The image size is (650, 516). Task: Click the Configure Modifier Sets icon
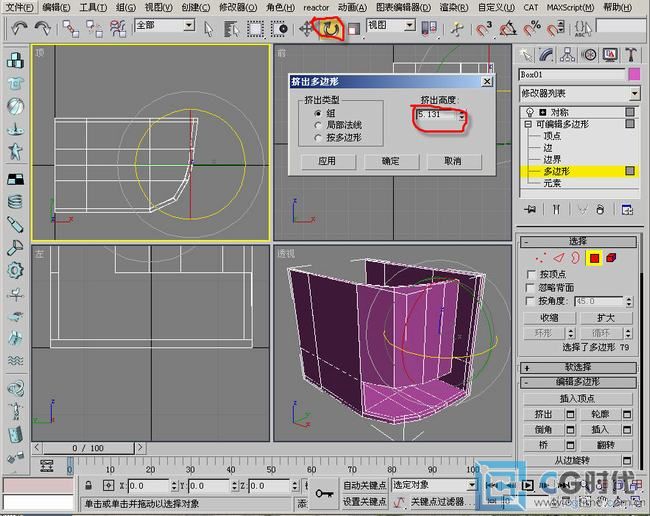point(627,210)
